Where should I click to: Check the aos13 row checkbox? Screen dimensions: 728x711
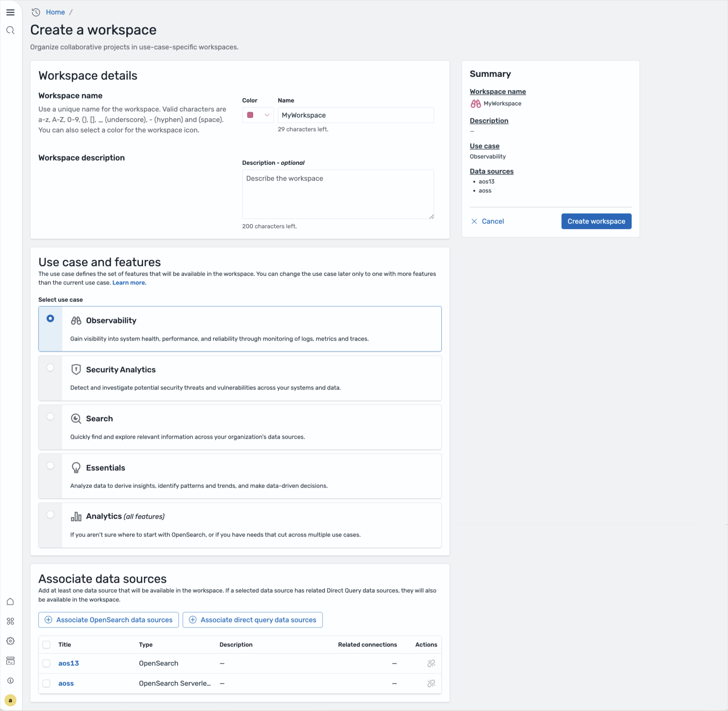click(46, 663)
